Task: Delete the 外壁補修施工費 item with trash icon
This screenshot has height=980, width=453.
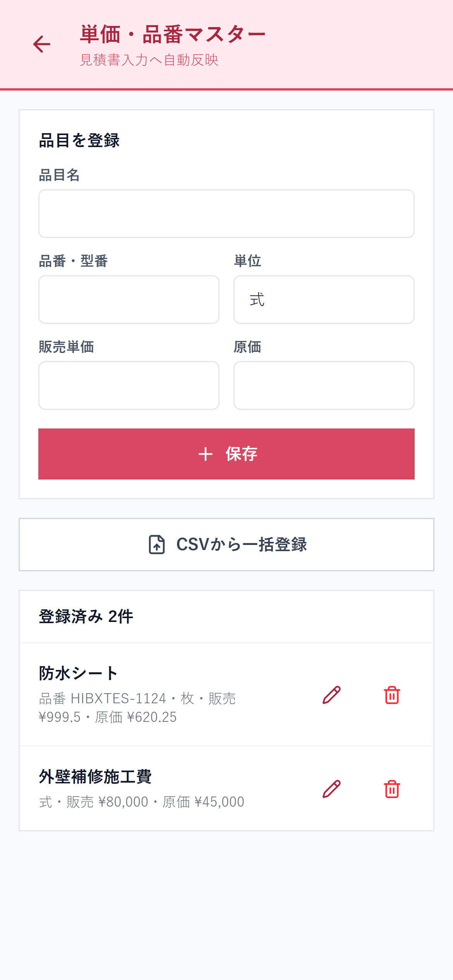Action: [x=392, y=789]
